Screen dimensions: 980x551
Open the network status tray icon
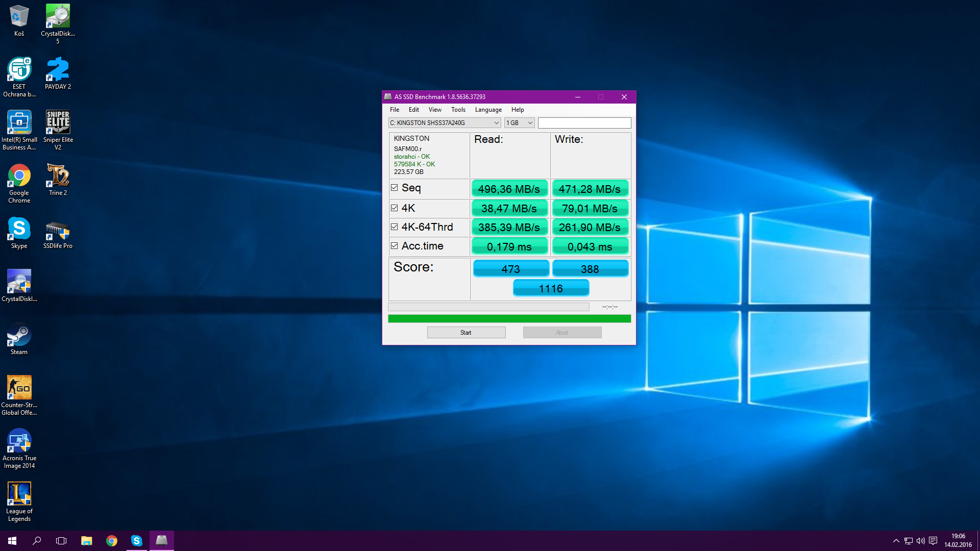point(909,541)
